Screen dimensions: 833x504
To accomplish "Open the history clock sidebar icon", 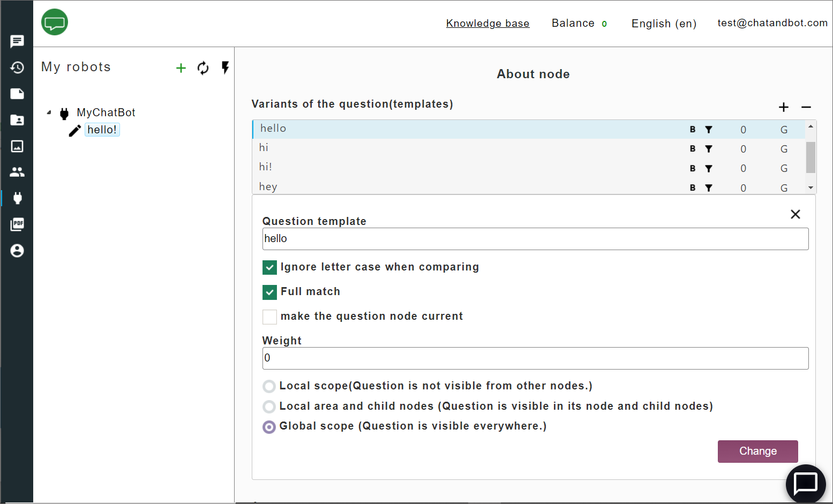I will pos(17,67).
